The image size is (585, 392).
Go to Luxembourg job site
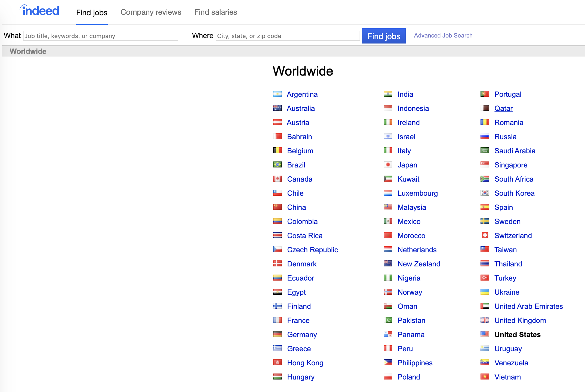pos(417,193)
